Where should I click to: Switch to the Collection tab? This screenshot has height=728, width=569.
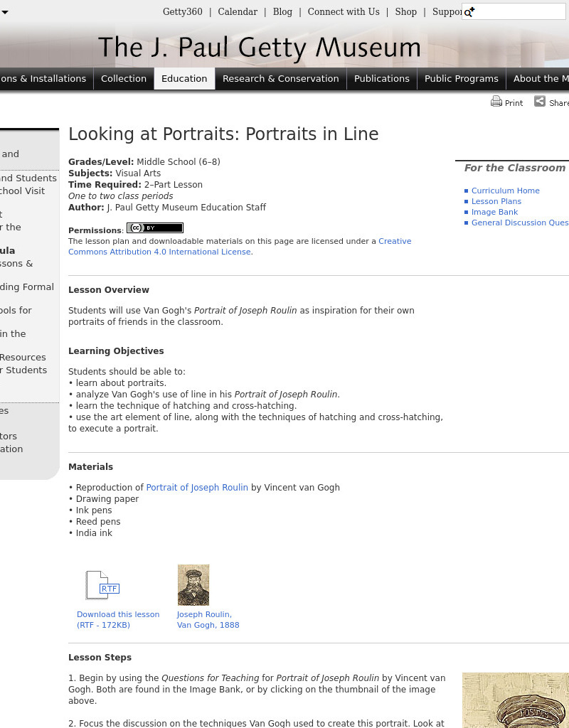(123, 79)
